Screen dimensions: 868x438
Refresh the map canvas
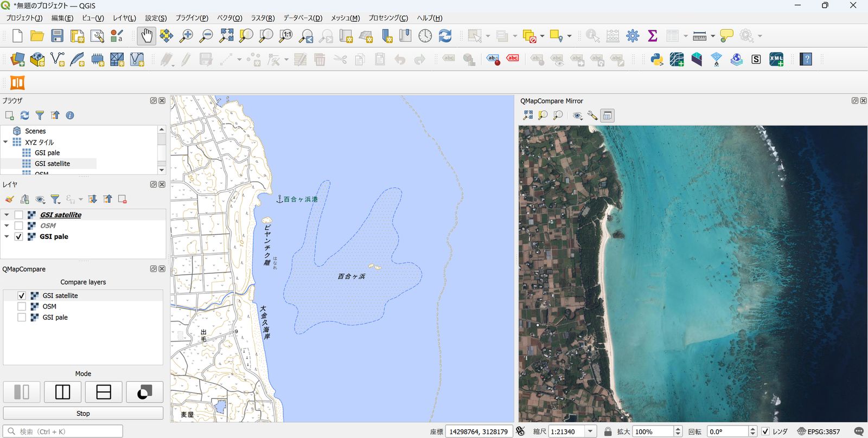(x=445, y=36)
